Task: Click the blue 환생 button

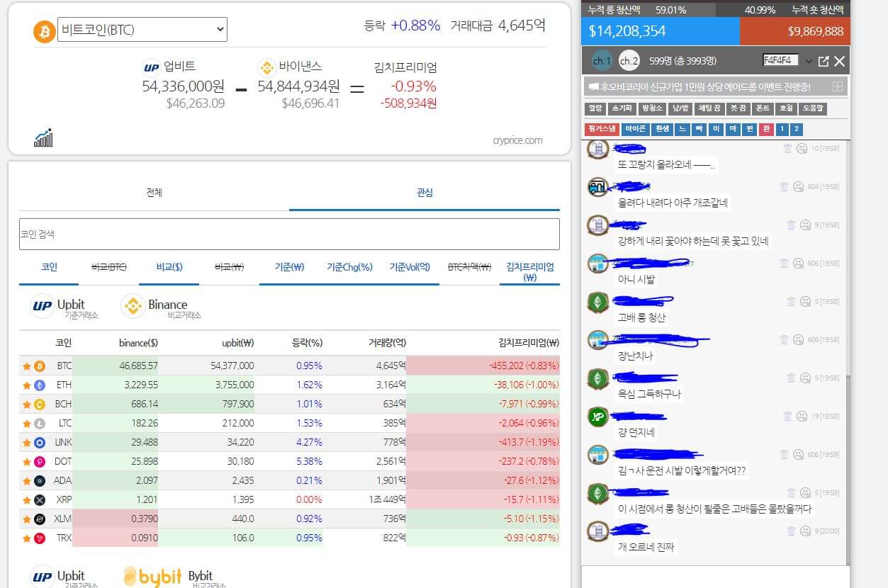Action: [663, 130]
